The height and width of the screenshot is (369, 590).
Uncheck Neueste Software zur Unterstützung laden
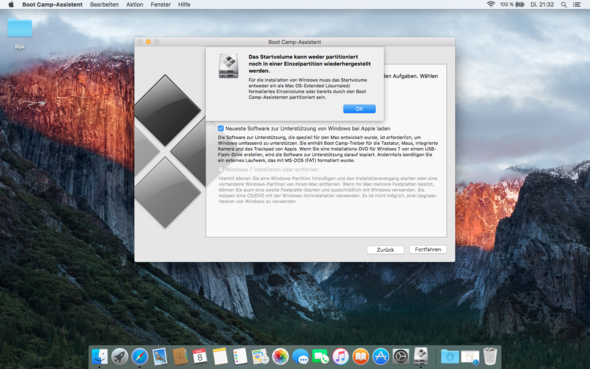[221, 128]
